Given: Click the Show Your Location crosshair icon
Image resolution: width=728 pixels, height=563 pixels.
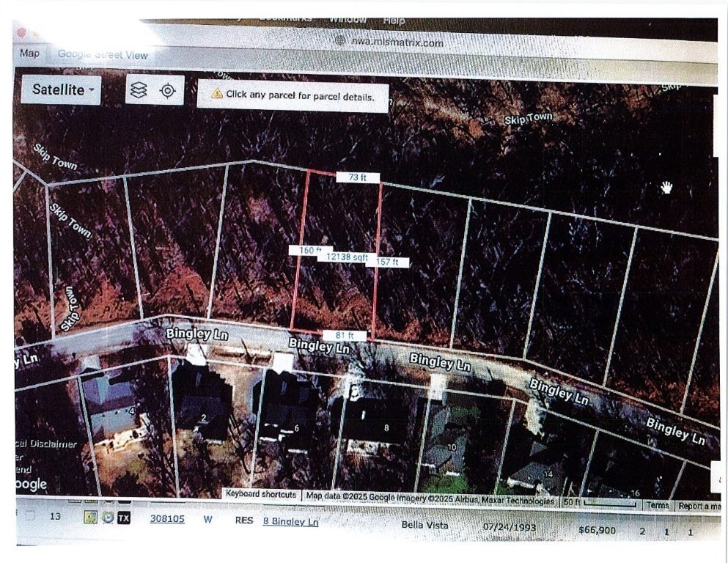Looking at the screenshot, I should point(167,89).
